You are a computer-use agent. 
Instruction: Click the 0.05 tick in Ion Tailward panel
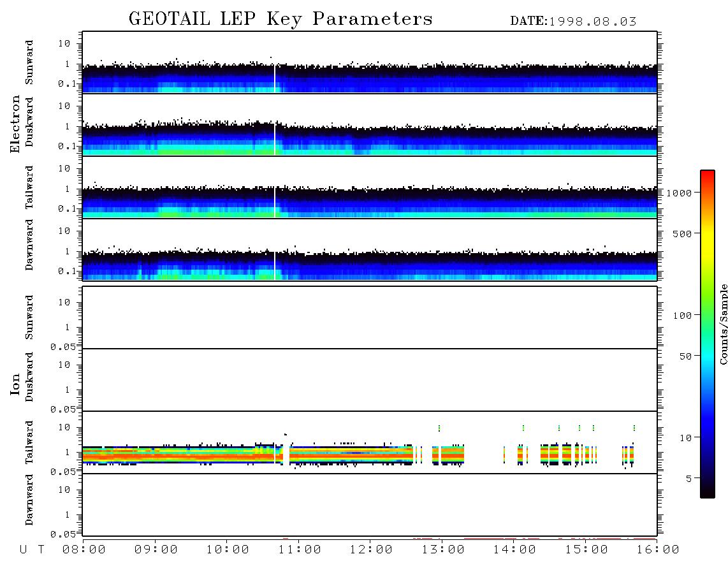(63, 472)
